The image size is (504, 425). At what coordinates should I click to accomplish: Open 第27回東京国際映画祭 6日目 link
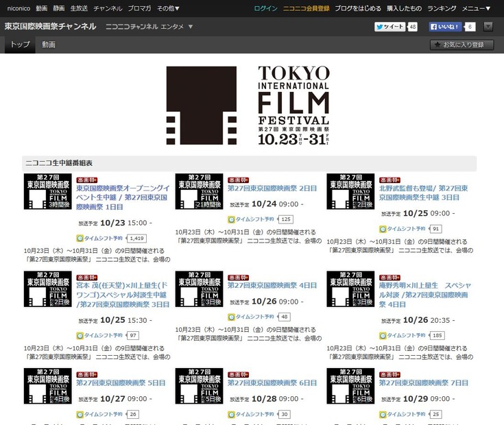pyautogui.click(x=272, y=383)
